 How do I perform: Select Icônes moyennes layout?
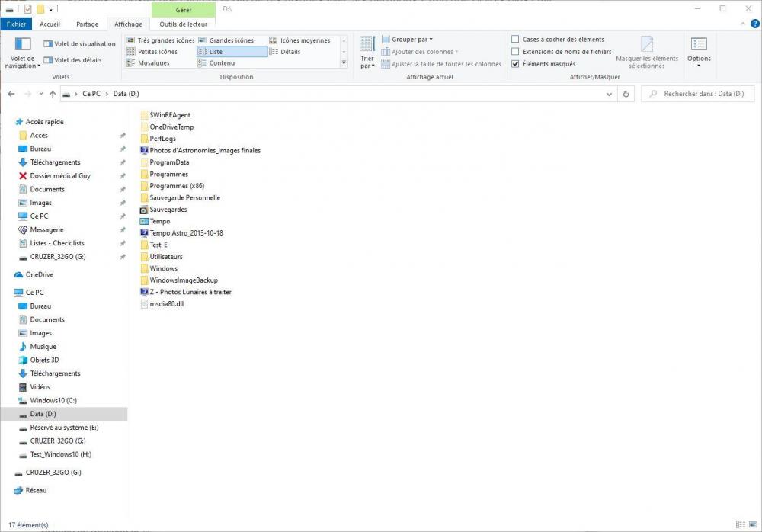click(299, 40)
